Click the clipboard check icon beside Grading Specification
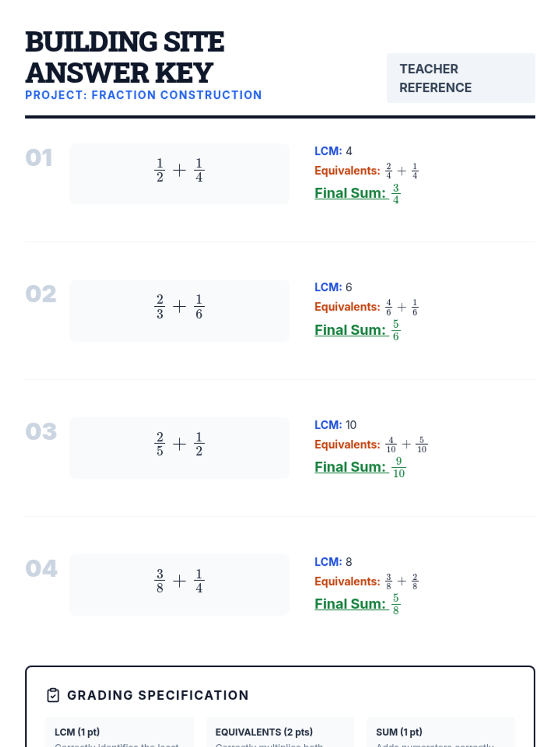This screenshot has height=747, width=560. tap(53, 695)
